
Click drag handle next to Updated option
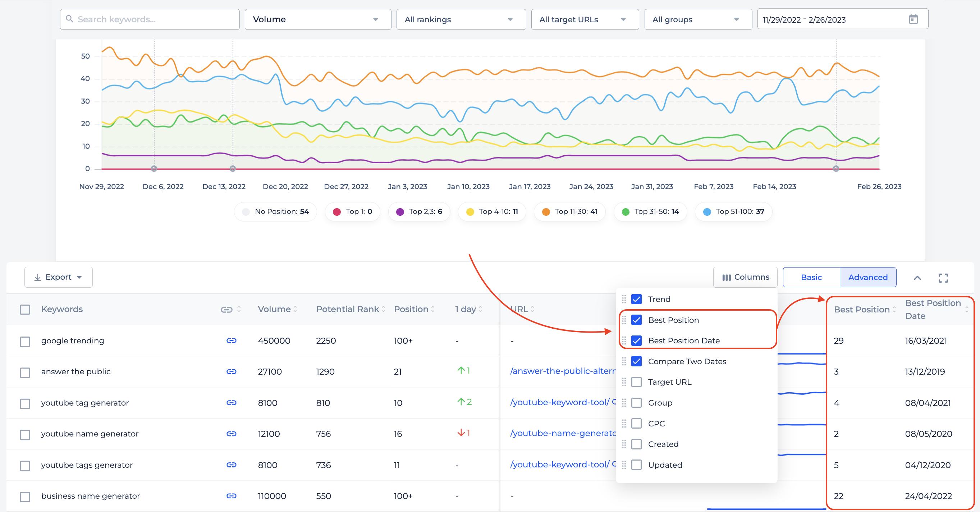624,465
